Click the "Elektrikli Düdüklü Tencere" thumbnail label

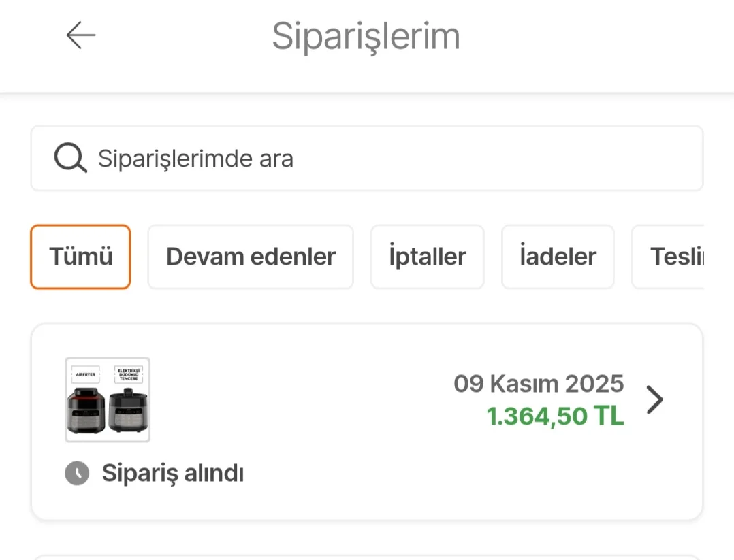point(129,373)
